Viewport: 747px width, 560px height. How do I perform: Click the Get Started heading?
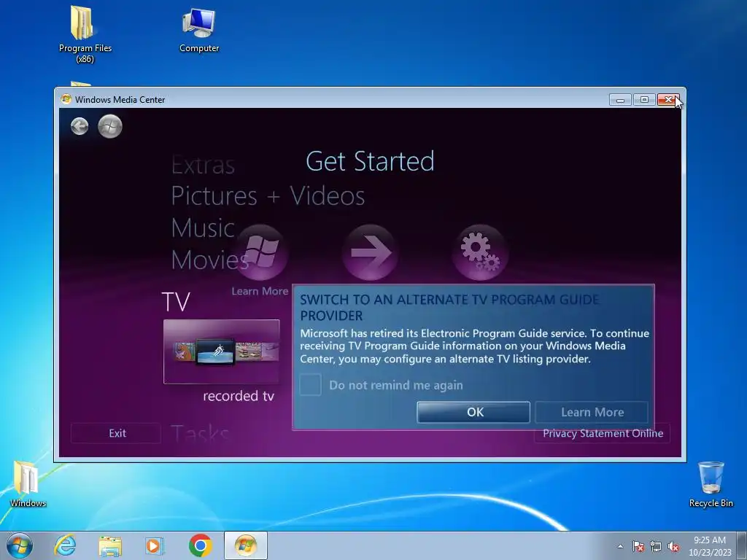(370, 161)
